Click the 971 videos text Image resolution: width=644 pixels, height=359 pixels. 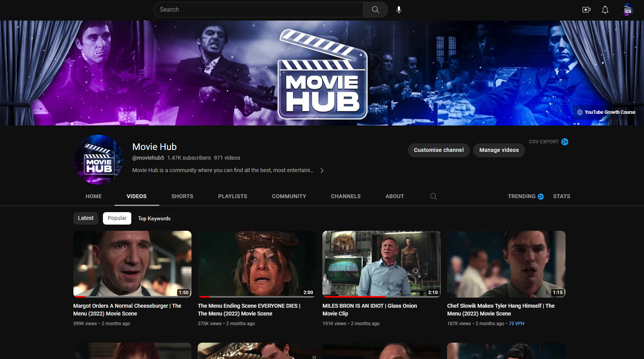[x=227, y=158]
